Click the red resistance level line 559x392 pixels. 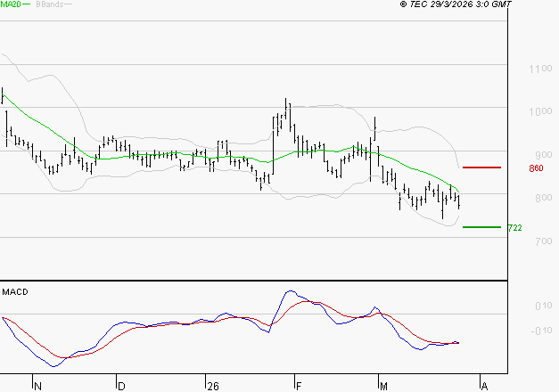(x=481, y=167)
